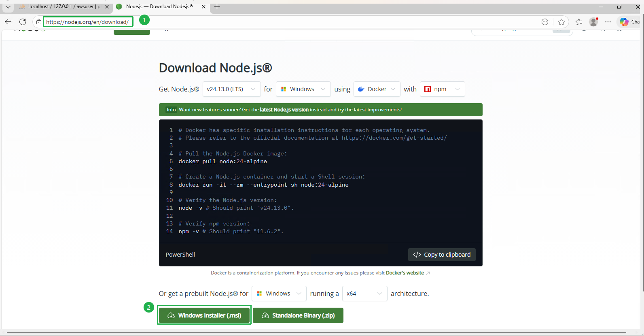This screenshot has width=644, height=336.
Task: Expand the npm package manager dropdown
Action: [x=443, y=89]
